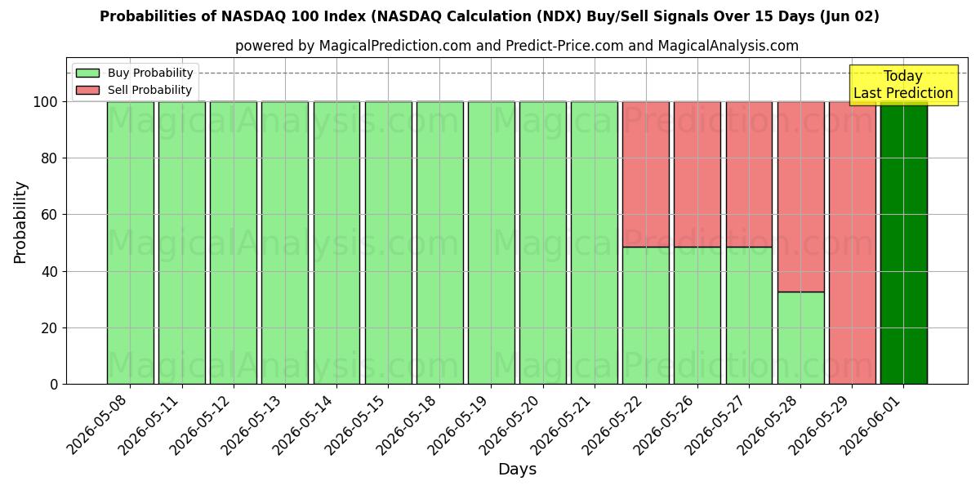
Task: Click the y-axis tick value 80
Action: (x=51, y=158)
